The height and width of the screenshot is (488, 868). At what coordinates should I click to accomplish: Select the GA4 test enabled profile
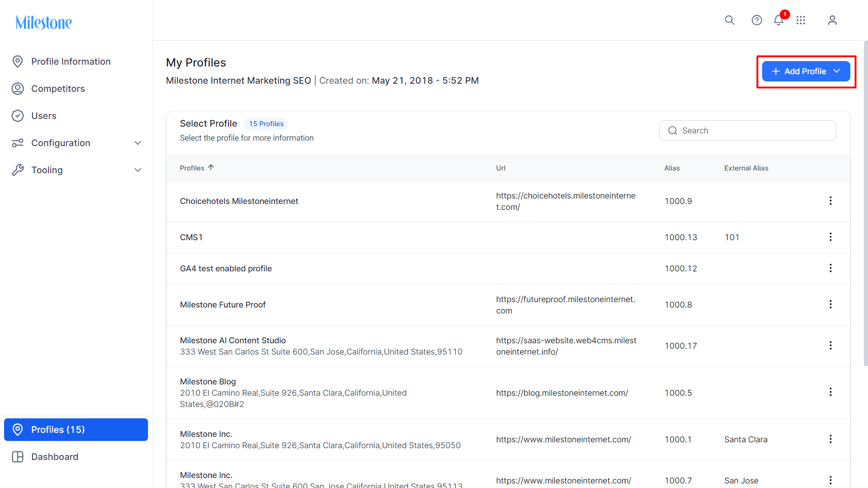pos(226,269)
